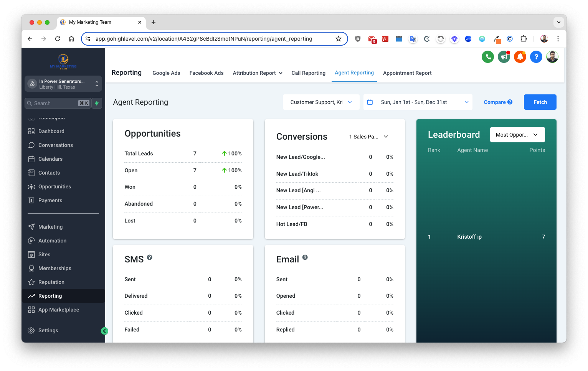Open the Customer Support agent dropdown
The image size is (588, 371).
321,102
